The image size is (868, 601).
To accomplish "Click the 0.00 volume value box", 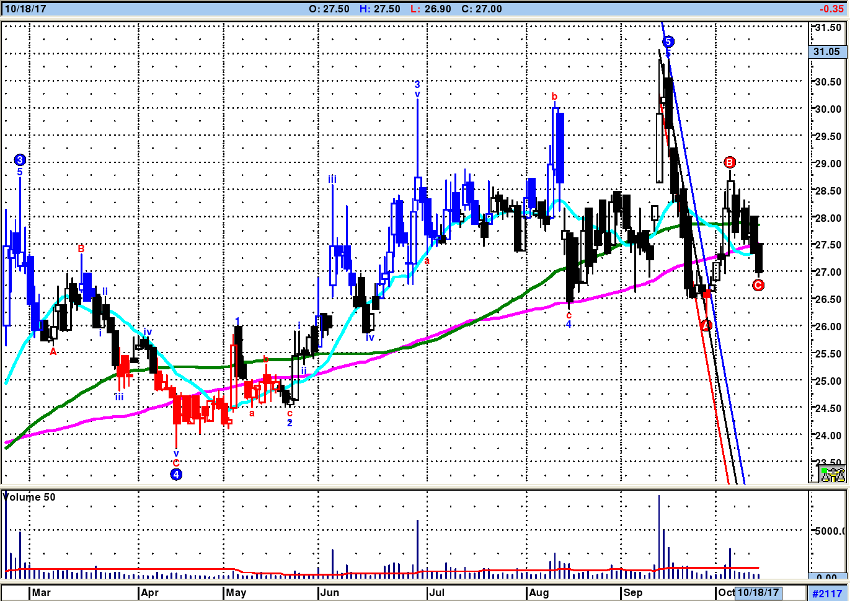I will click(x=827, y=577).
